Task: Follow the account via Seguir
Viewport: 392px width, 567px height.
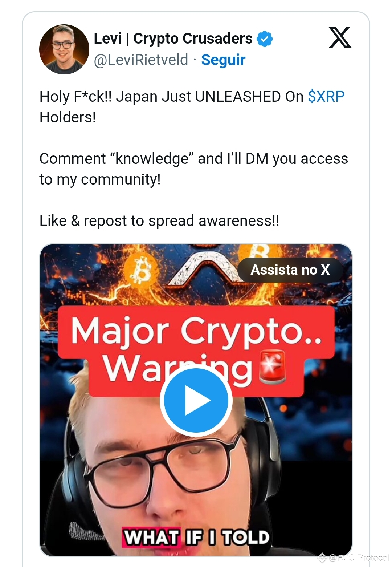Action: point(223,60)
